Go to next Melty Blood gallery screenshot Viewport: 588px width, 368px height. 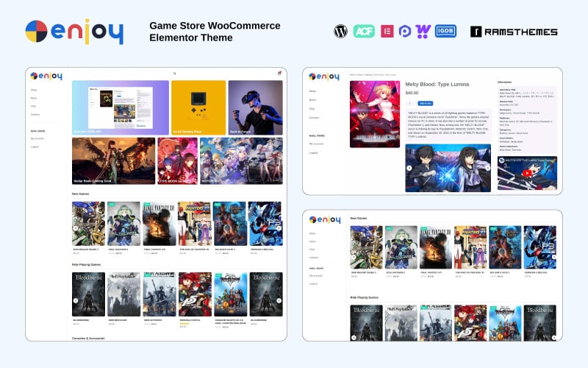487,168
